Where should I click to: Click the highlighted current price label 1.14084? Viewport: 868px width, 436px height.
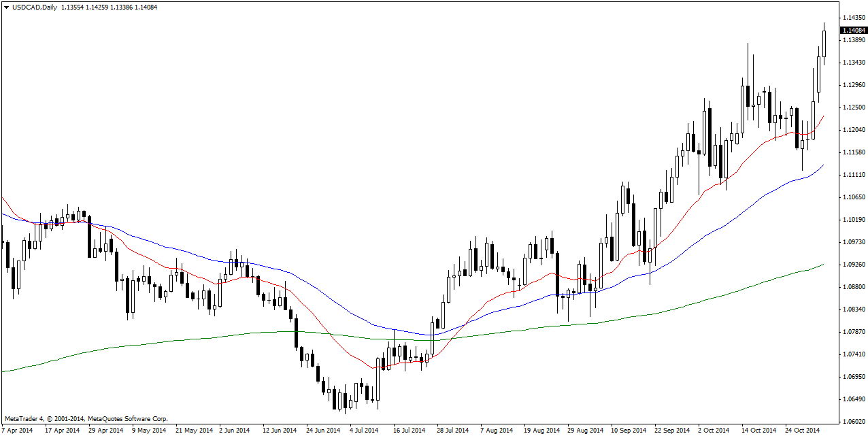click(x=854, y=31)
